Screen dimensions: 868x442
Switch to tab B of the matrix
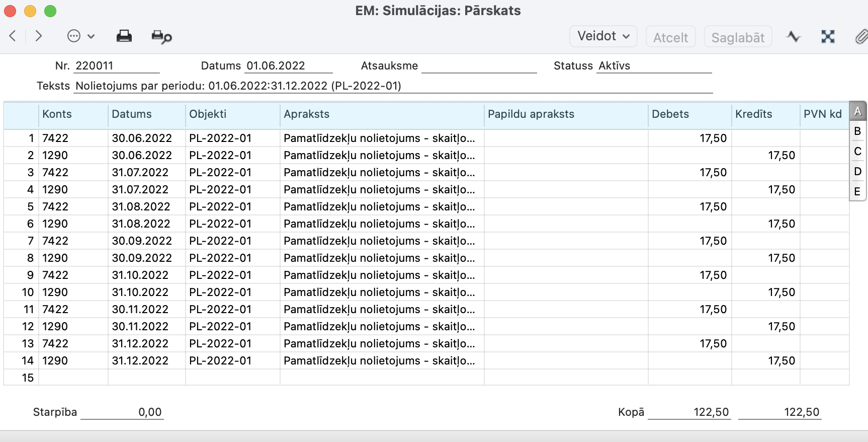point(858,131)
